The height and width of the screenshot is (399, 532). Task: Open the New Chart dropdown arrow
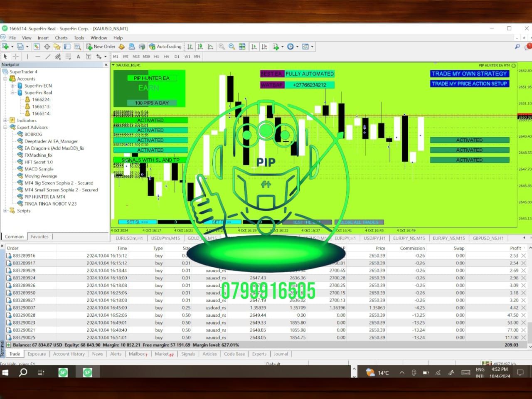(x=12, y=47)
